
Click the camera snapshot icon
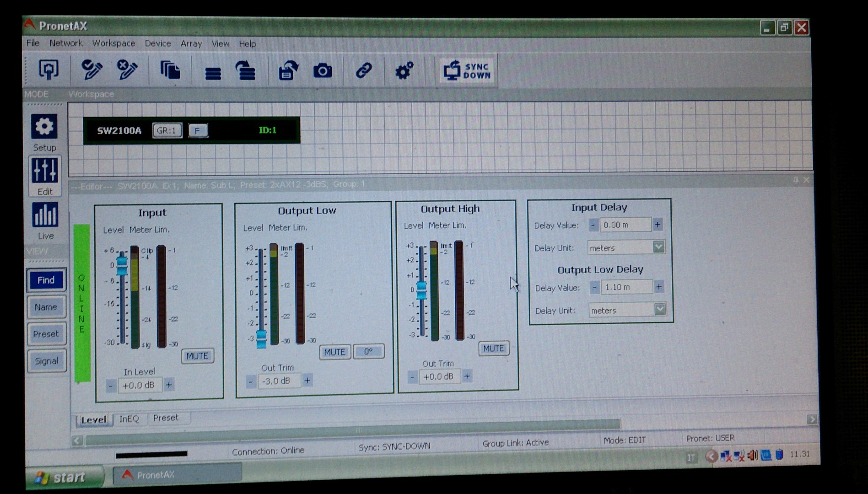click(323, 71)
